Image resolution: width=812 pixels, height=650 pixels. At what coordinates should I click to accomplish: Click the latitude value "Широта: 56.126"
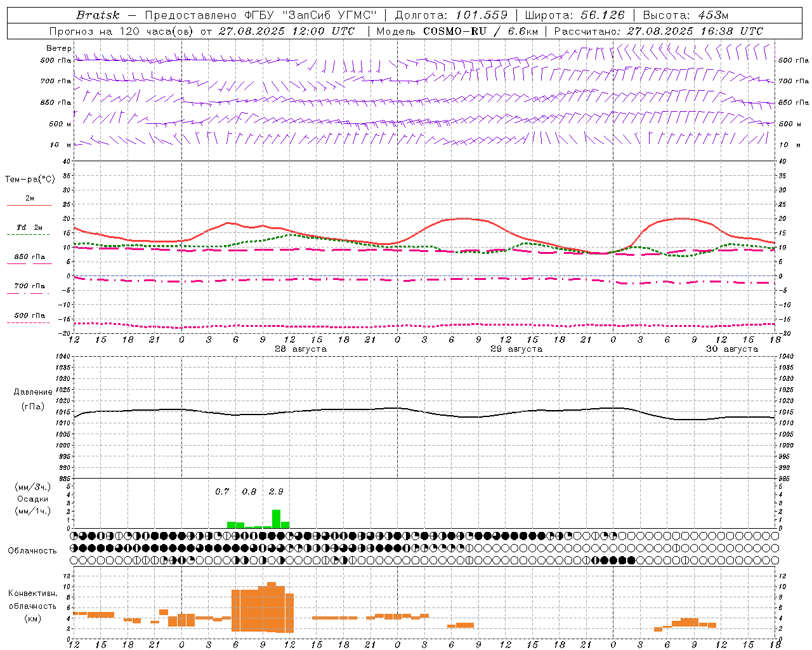(x=575, y=15)
